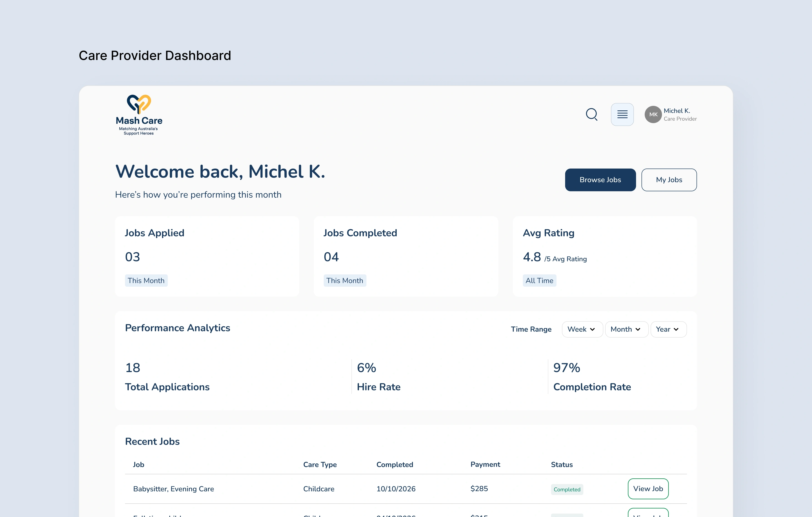Click the 6% Hire Rate value
The image size is (812, 517).
tap(366, 368)
